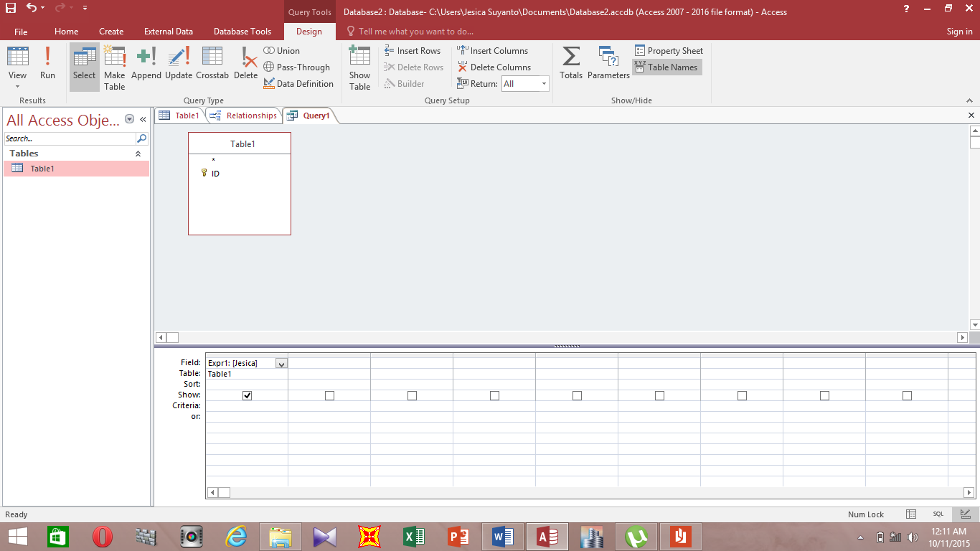980x551 pixels.
Task: Switch to the Home ribbon tab
Action: coord(67,32)
